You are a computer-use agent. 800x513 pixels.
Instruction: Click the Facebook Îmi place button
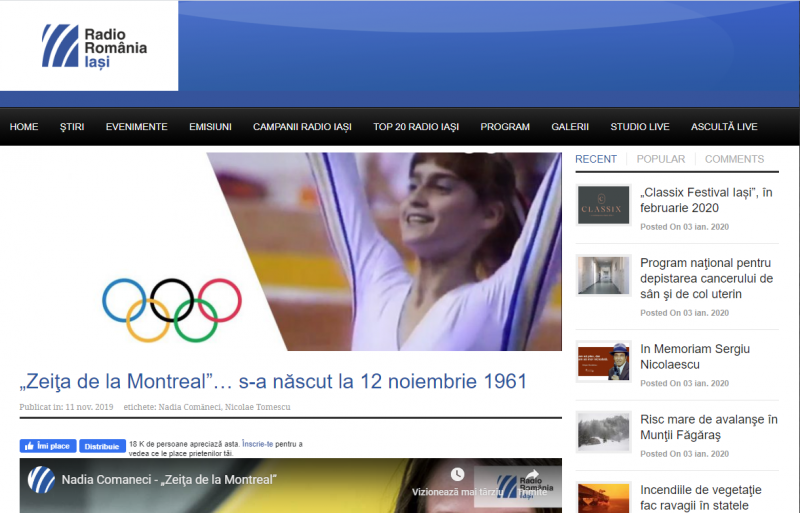click(x=48, y=446)
